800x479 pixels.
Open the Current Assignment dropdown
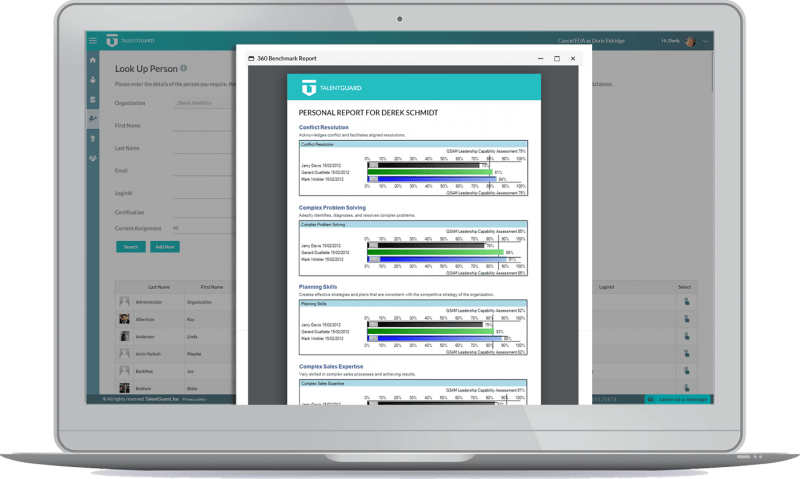click(200, 228)
